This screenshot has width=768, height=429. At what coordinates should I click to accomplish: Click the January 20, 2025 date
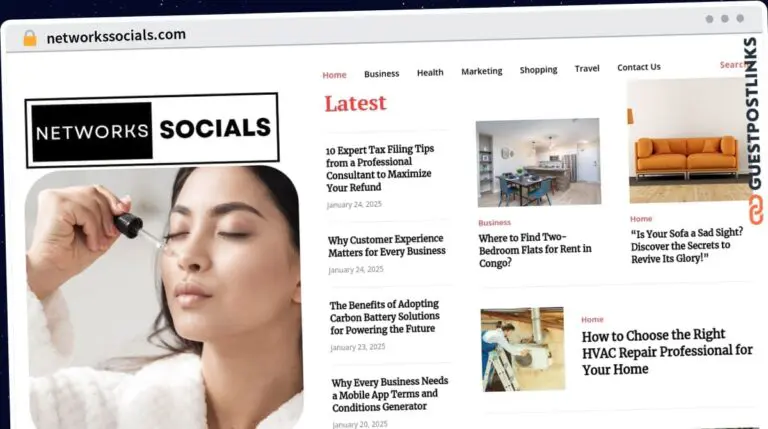[x=360, y=424]
